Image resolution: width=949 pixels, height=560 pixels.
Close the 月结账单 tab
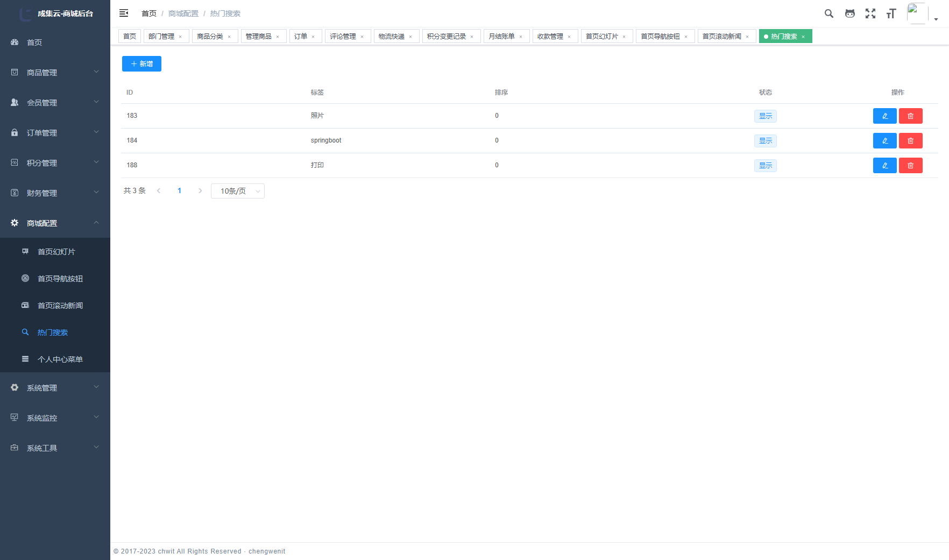point(521,37)
